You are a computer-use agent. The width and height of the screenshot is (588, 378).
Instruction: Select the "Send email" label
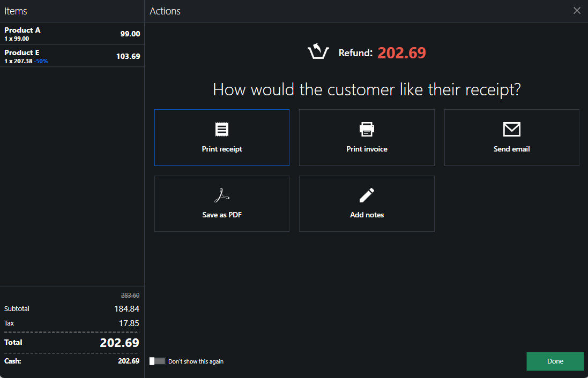(511, 149)
